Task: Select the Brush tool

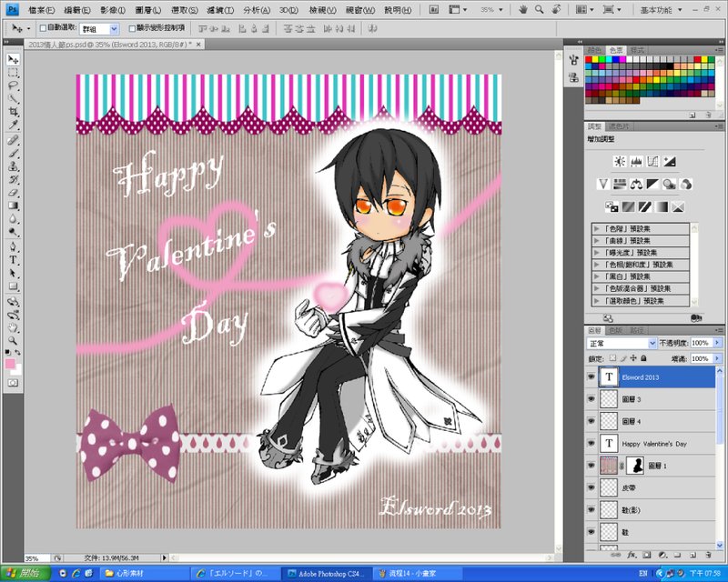Action: point(13,153)
